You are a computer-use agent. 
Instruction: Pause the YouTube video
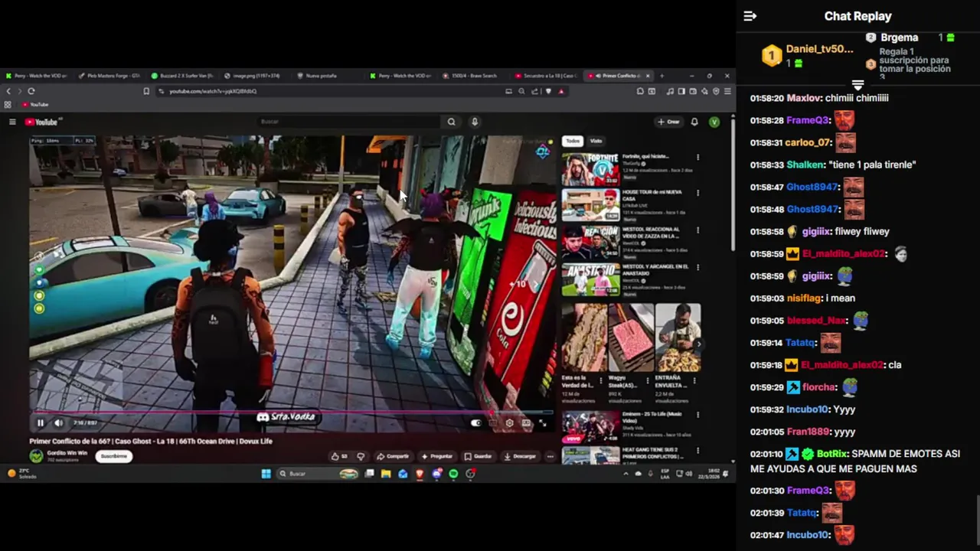click(41, 422)
